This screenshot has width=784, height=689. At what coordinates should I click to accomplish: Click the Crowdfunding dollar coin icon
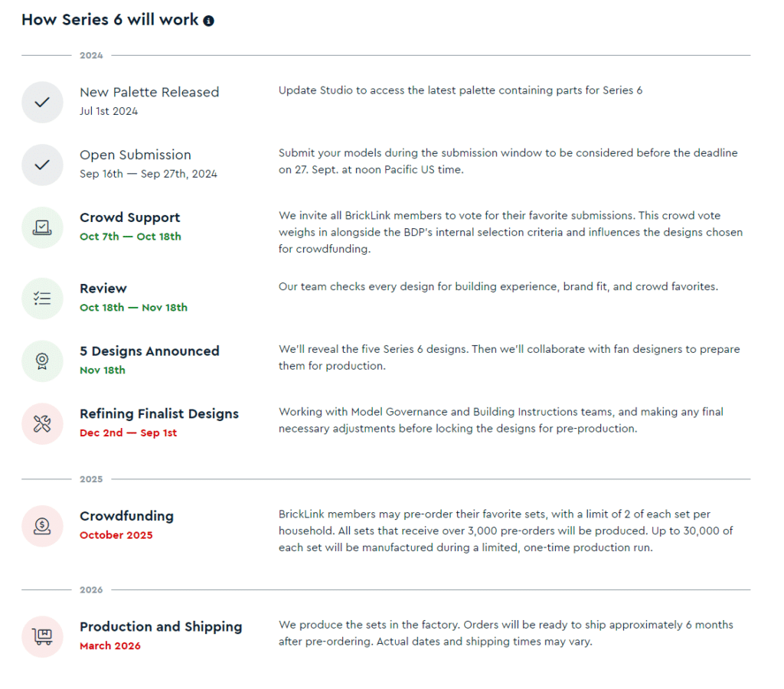click(43, 526)
